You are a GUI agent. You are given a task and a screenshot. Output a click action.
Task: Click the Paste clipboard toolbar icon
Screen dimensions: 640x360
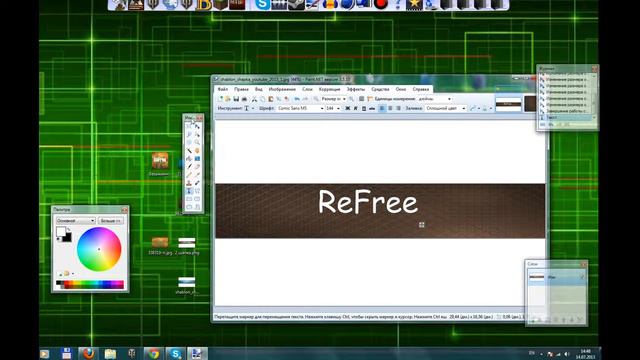(271, 99)
